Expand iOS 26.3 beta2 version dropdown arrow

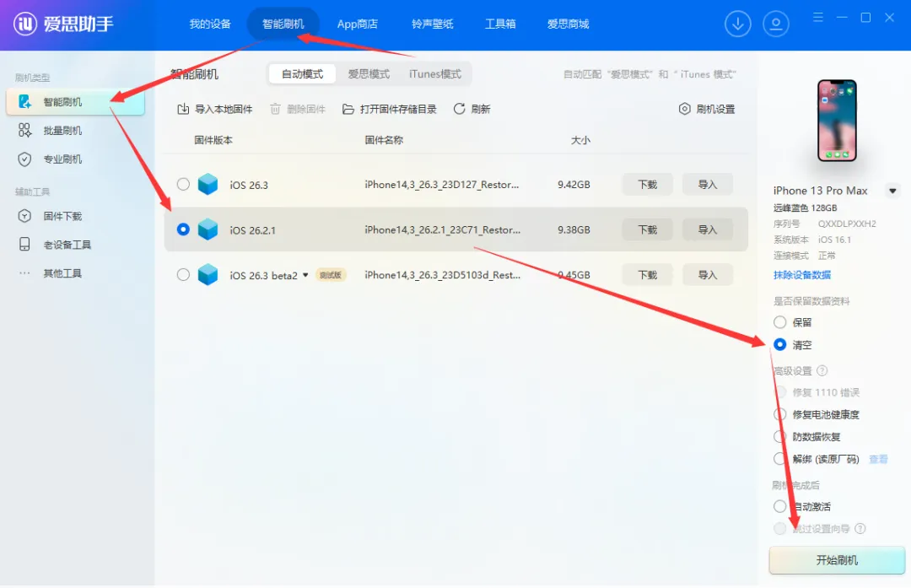(305, 275)
